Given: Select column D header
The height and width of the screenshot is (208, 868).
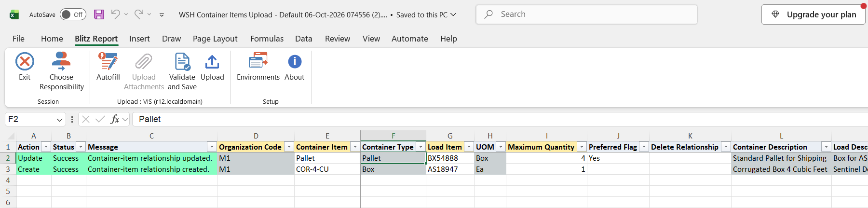Looking at the screenshot, I should click(x=256, y=136).
